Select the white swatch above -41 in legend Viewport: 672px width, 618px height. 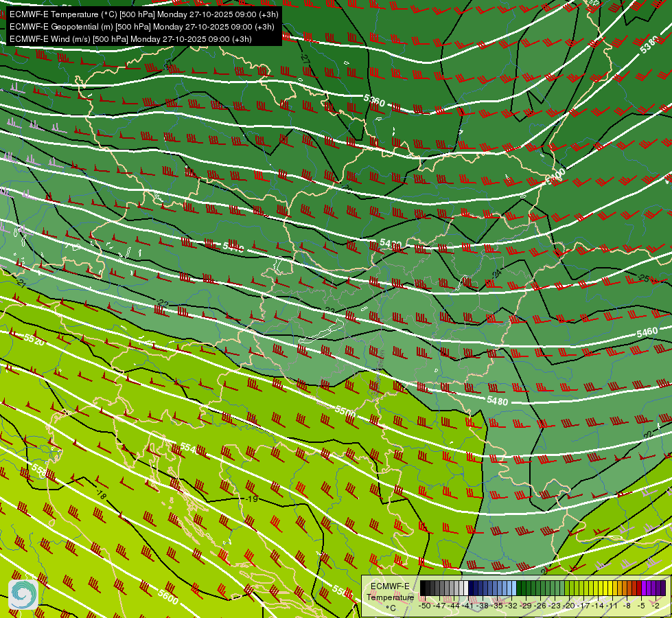point(466,588)
